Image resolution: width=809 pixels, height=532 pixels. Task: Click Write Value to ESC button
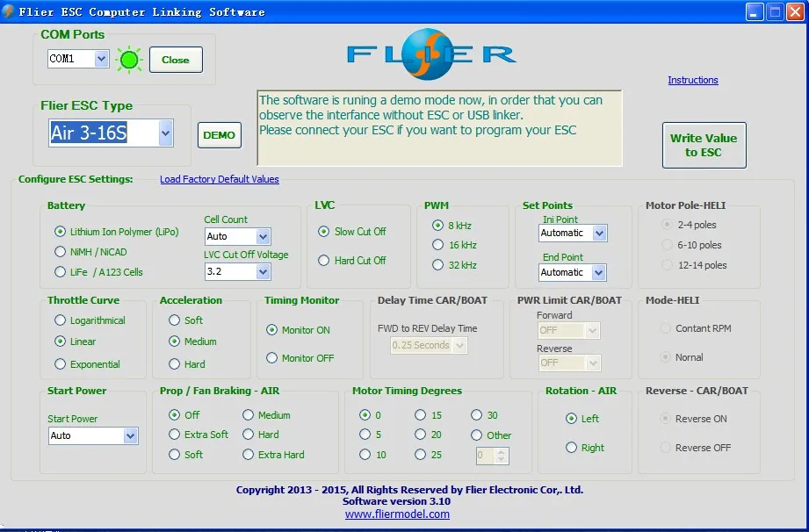[x=703, y=145]
